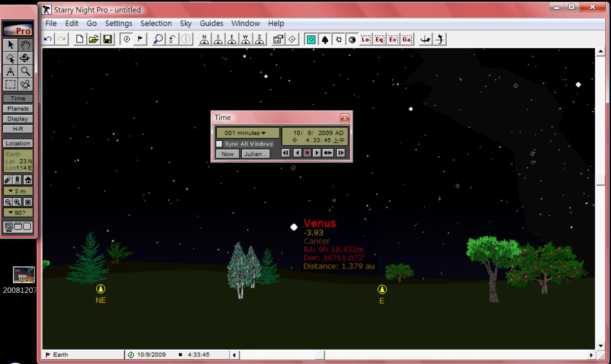Open the 001 minutes time step dropdown

pos(247,133)
